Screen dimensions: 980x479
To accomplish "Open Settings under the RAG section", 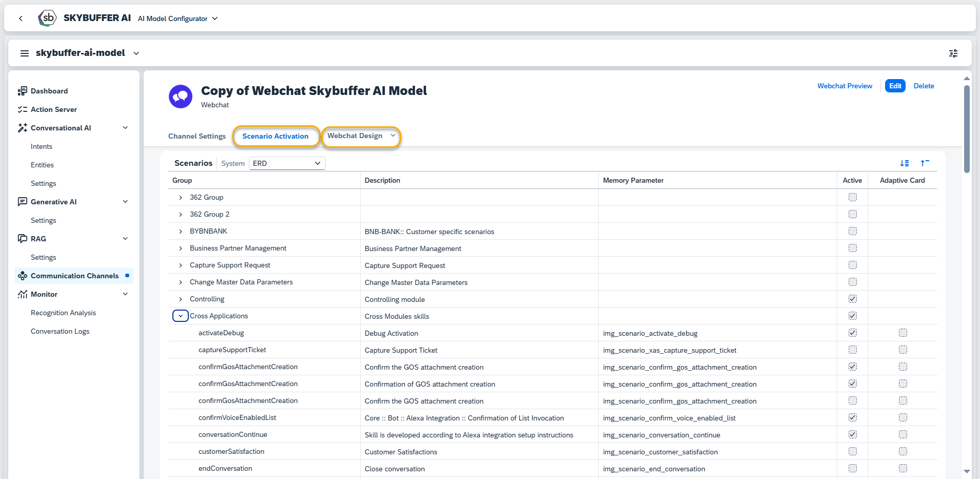I will 44,257.
